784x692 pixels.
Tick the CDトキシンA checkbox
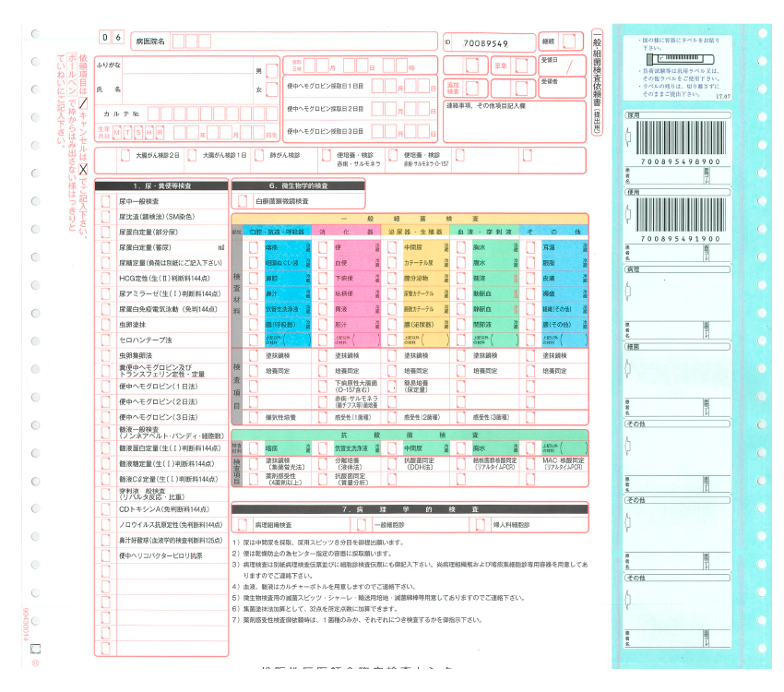105,509
